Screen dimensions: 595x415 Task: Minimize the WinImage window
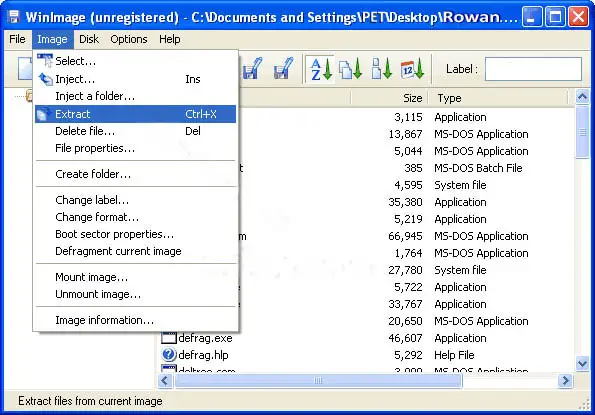coord(532,17)
